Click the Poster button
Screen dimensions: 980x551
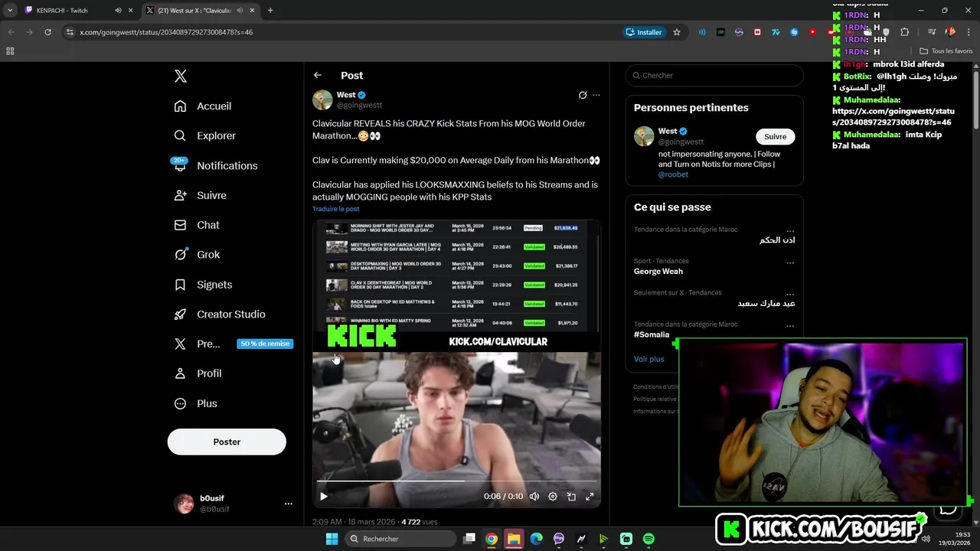coord(227,442)
